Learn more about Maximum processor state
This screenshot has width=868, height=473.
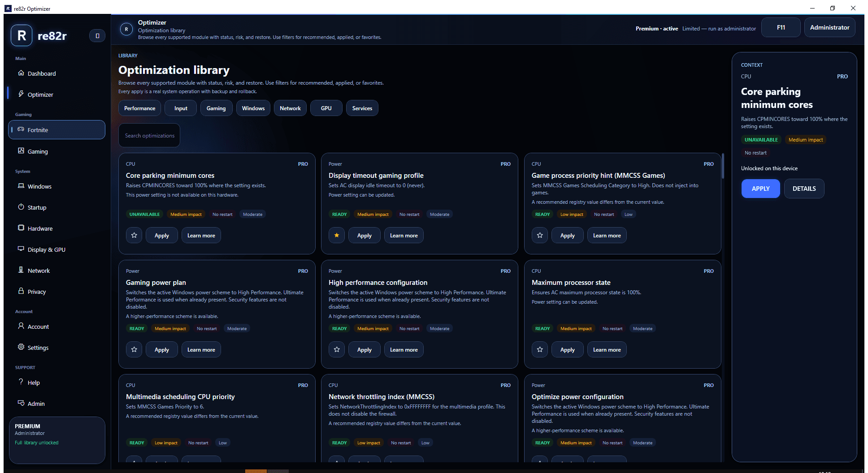pos(607,349)
